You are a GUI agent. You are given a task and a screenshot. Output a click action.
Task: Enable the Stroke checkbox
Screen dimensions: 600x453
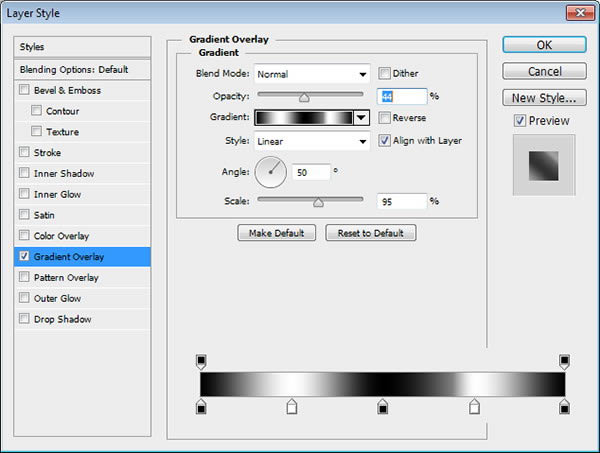pos(24,152)
